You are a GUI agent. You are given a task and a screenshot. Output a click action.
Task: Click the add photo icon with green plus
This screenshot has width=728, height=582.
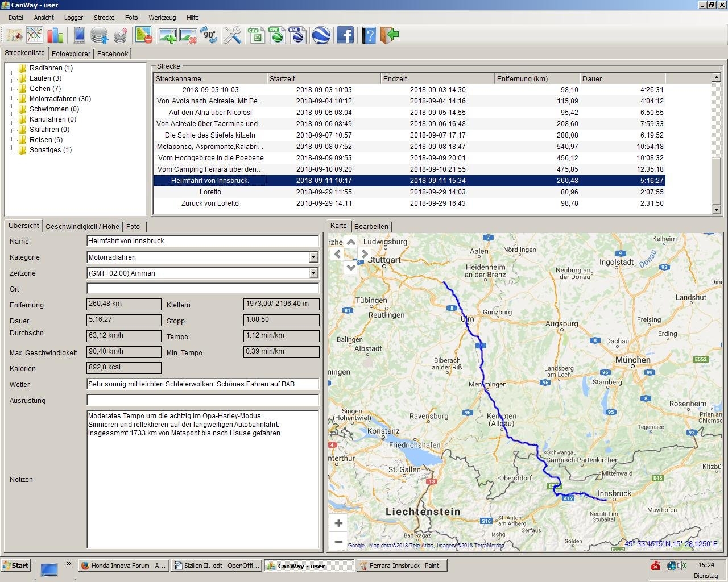167,35
